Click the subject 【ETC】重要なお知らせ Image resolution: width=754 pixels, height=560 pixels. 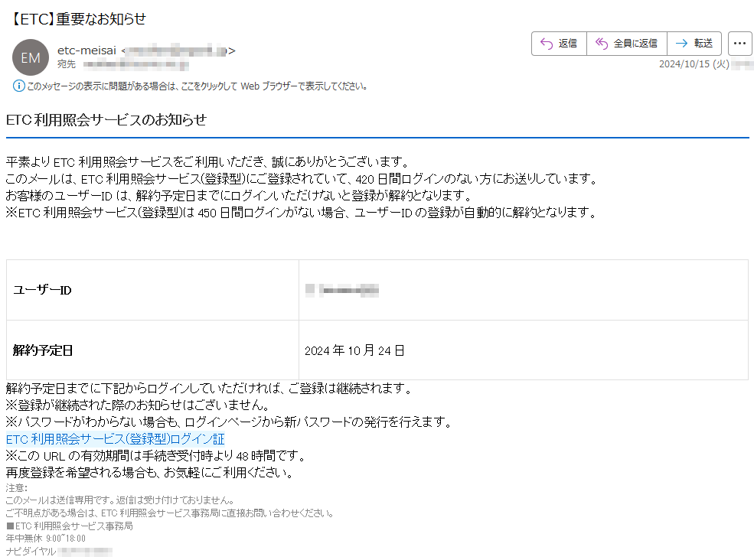77,19
